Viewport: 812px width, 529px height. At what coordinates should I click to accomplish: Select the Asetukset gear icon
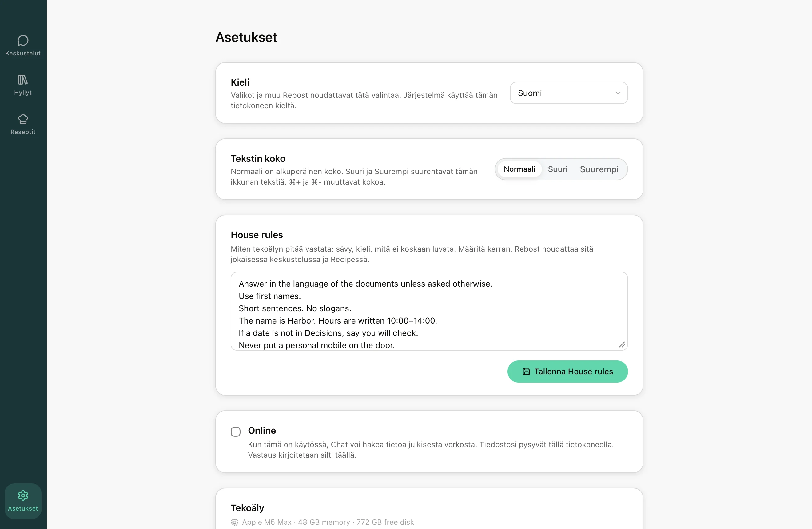[23, 495]
